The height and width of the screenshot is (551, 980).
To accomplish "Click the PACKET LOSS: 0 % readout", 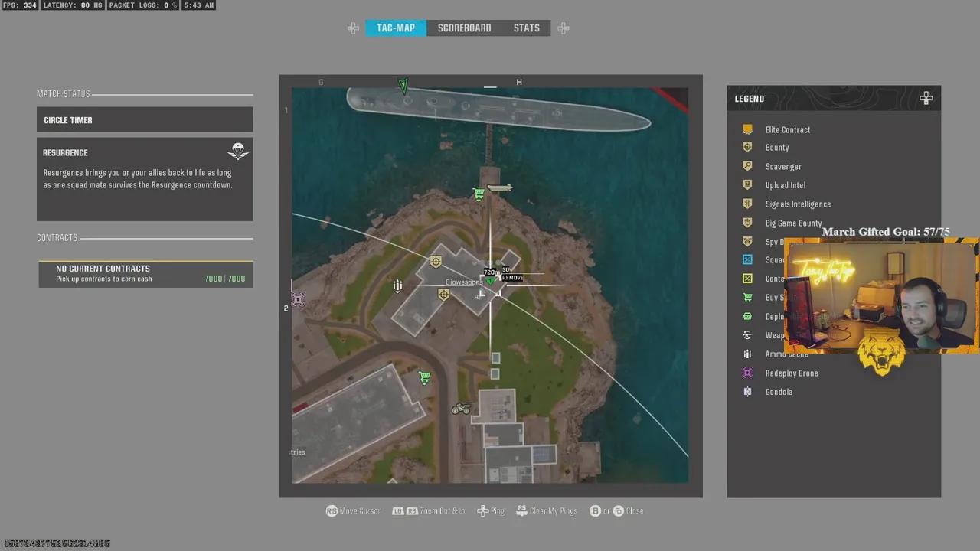I will 143,5.
